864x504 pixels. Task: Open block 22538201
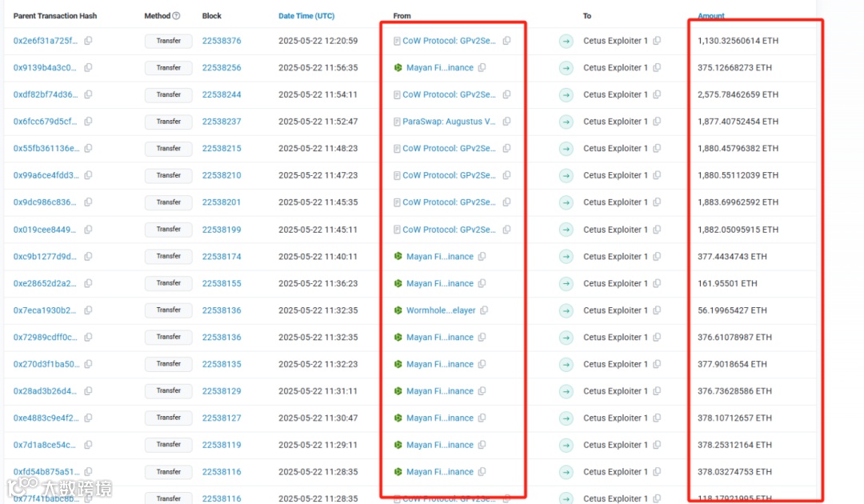pos(222,202)
